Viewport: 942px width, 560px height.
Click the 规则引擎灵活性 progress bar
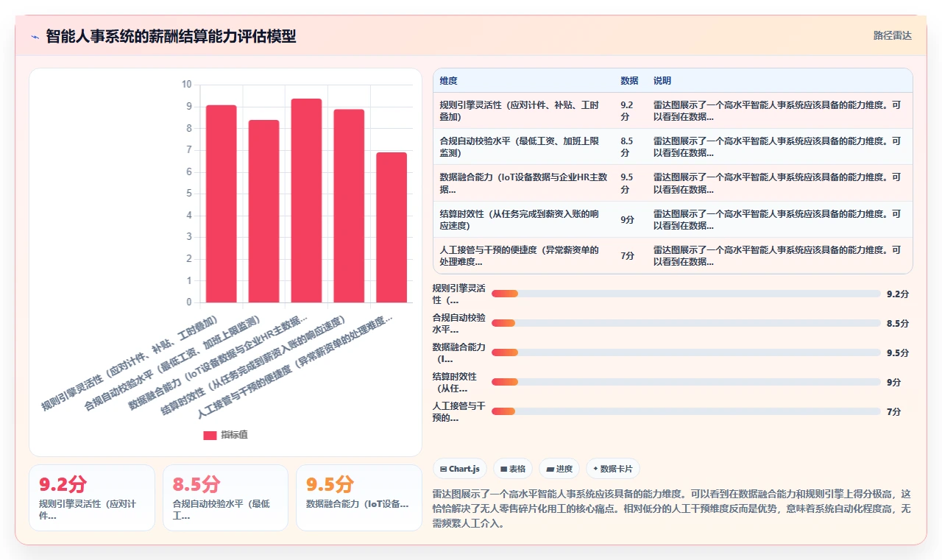pyautogui.click(x=686, y=294)
